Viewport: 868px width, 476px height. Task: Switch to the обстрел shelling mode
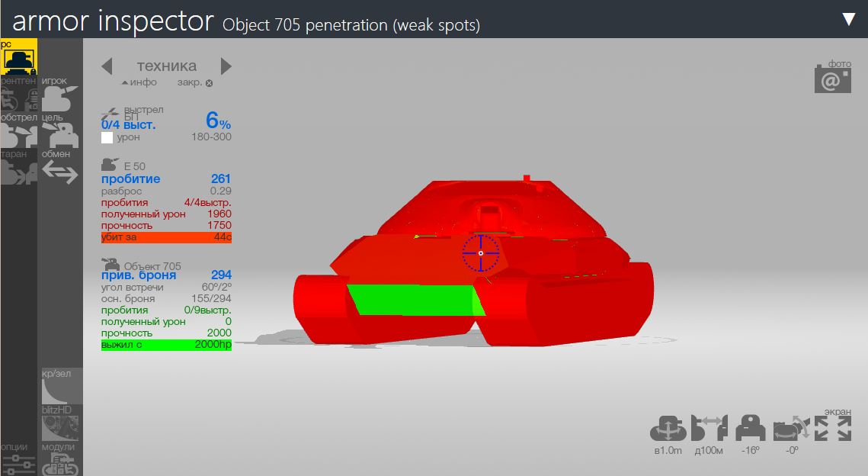tap(19, 136)
